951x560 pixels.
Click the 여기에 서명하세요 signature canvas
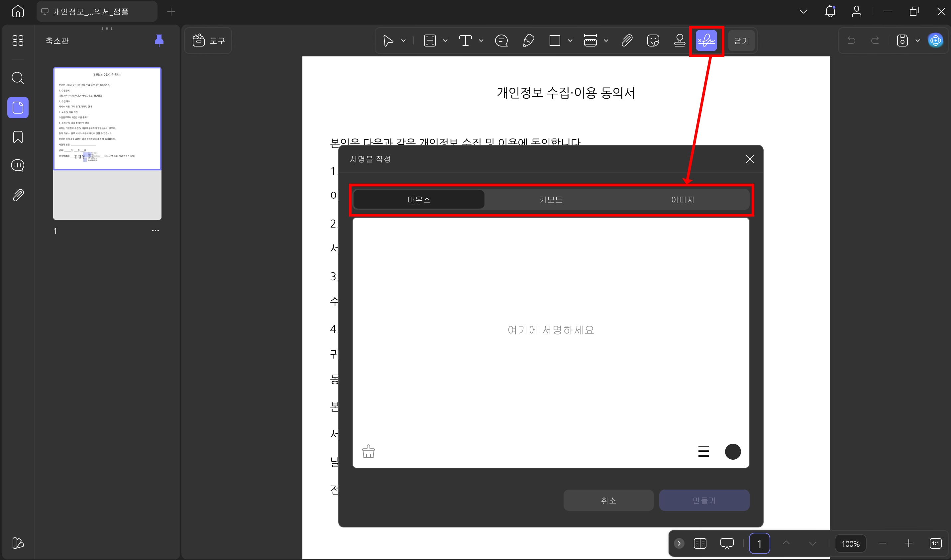[551, 343]
